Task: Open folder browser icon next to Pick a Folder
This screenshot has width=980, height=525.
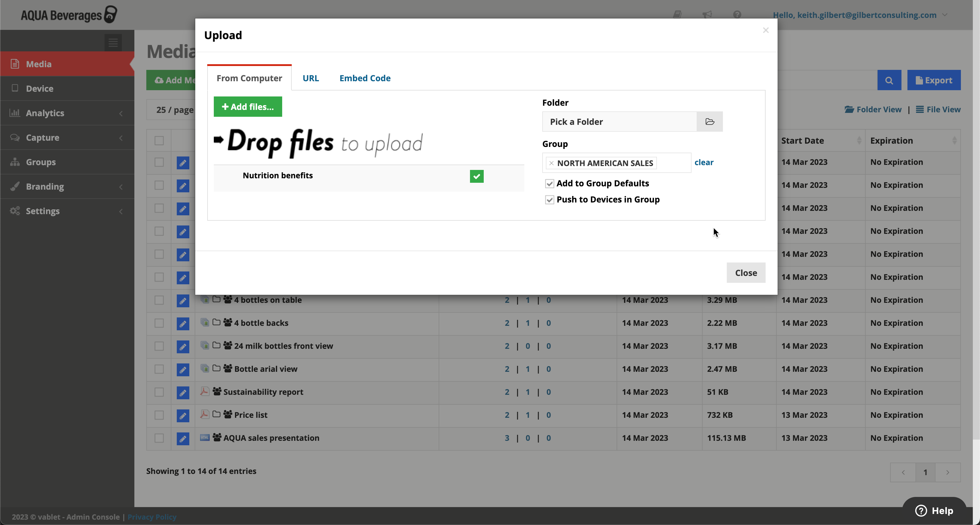Action: [709, 122]
